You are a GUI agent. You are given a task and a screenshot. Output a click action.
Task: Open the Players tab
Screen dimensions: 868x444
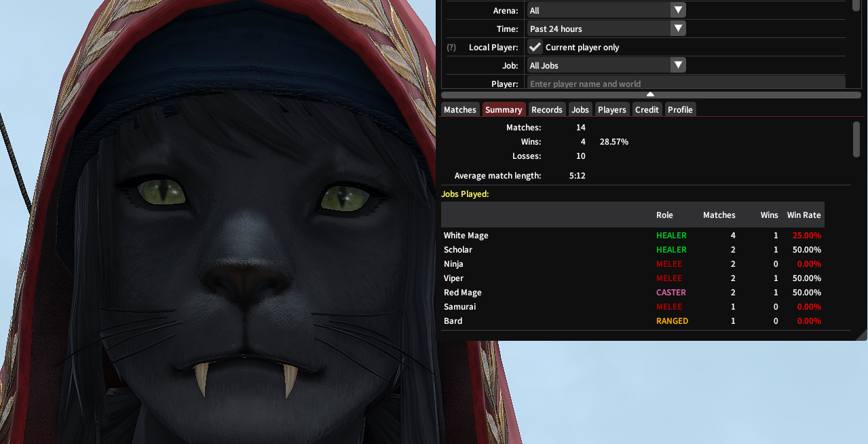coord(612,109)
